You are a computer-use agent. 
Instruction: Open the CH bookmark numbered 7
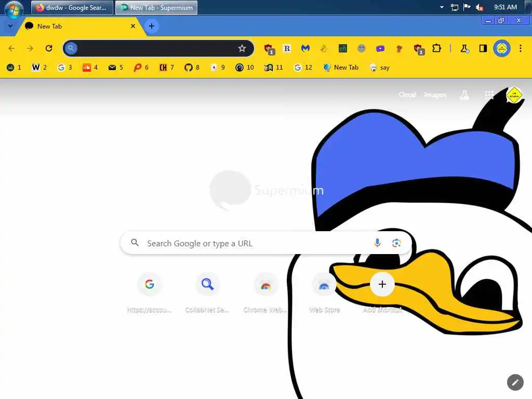(167, 68)
